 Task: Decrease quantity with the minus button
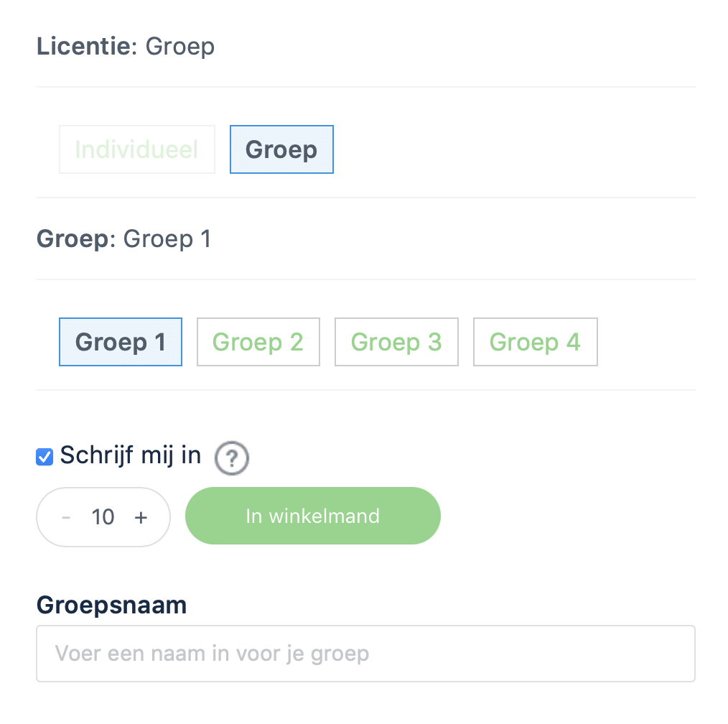(66, 517)
